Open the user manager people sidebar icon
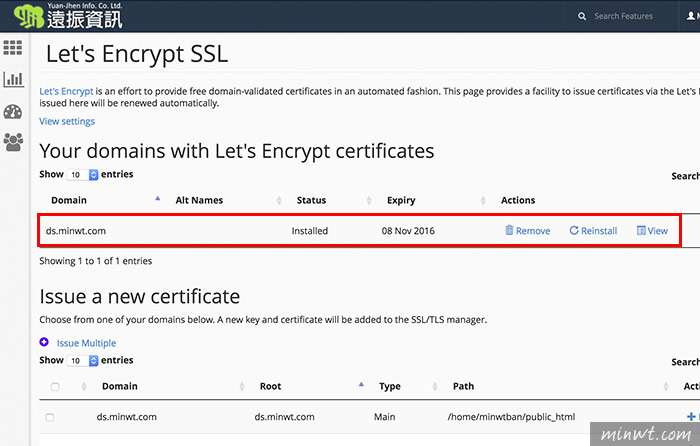Image resolution: width=700 pixels, height=446 pixels. point(13,142)
